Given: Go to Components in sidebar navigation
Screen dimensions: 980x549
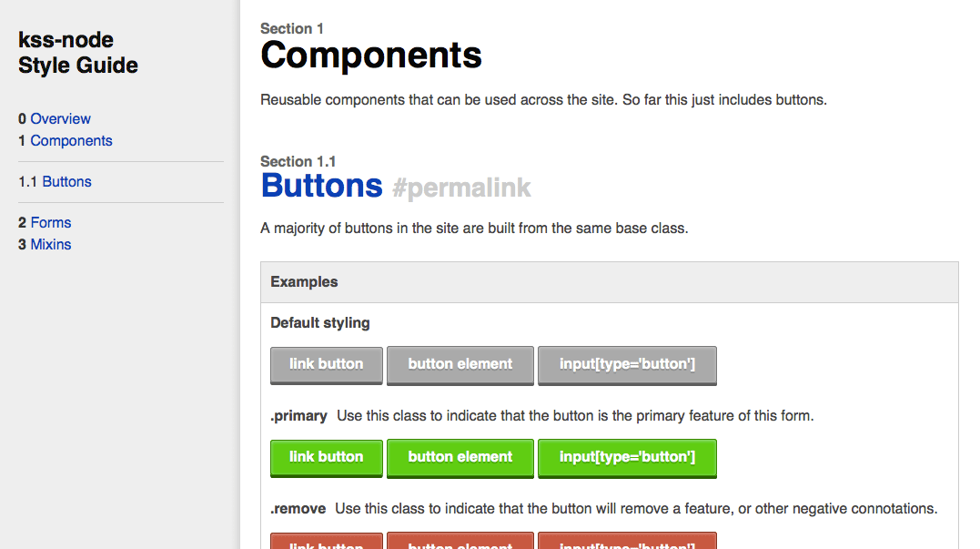Looking at the screenshot, I should coord(71,140).
